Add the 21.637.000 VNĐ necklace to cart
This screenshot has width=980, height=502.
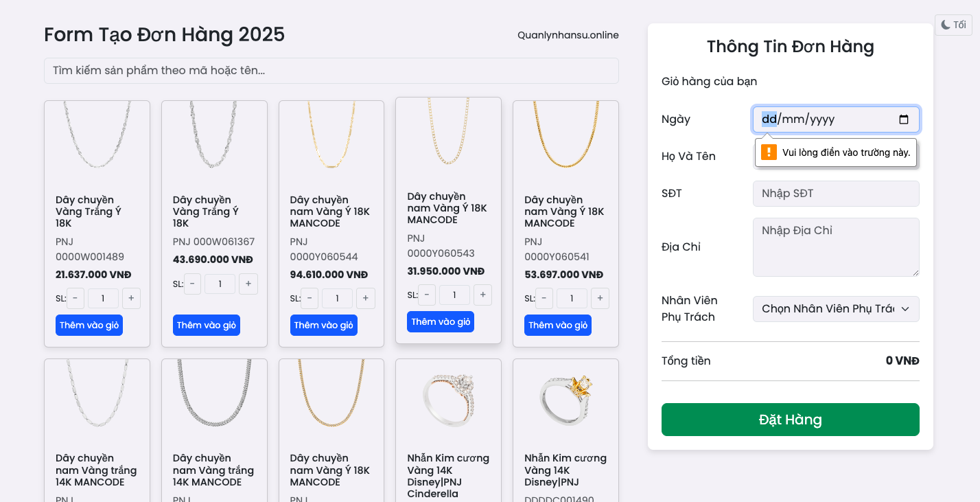[x=89, y=325]
